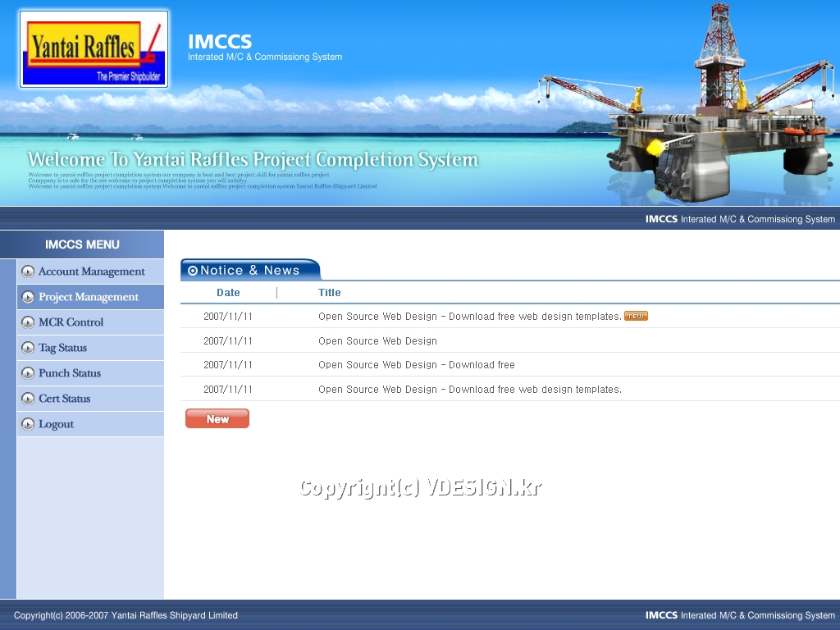Click the Tag Status arrow icon
This screenshot has width=840, height=630.
28,348
